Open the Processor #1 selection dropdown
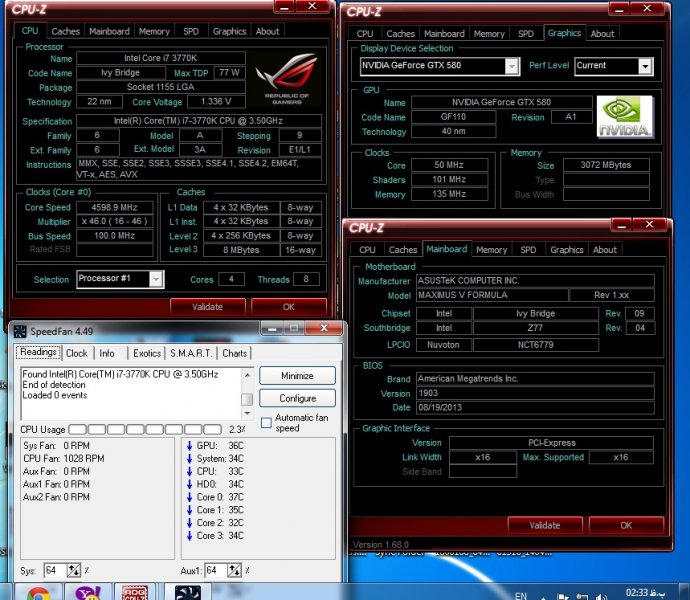 pyautogui.click(x=156, y=279)
